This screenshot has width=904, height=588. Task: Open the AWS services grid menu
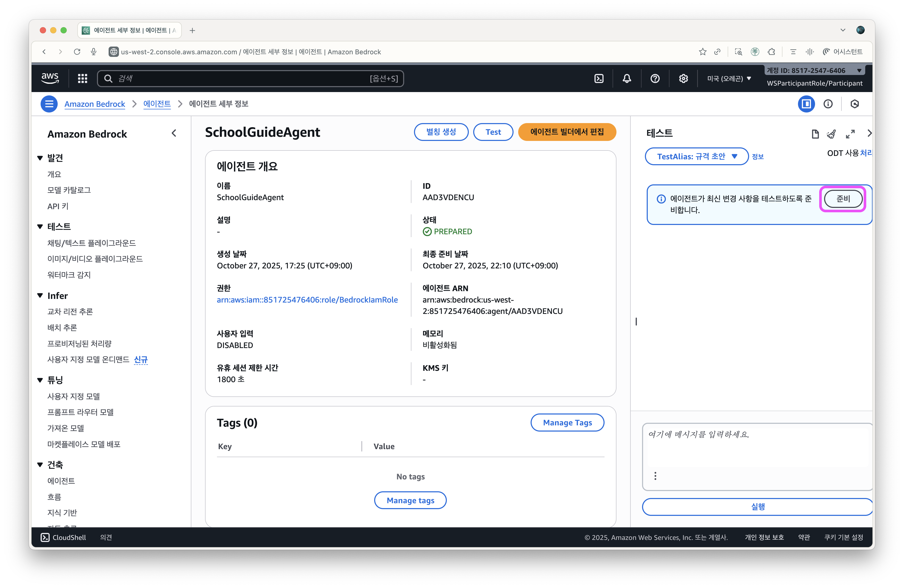tap(82, 78)
